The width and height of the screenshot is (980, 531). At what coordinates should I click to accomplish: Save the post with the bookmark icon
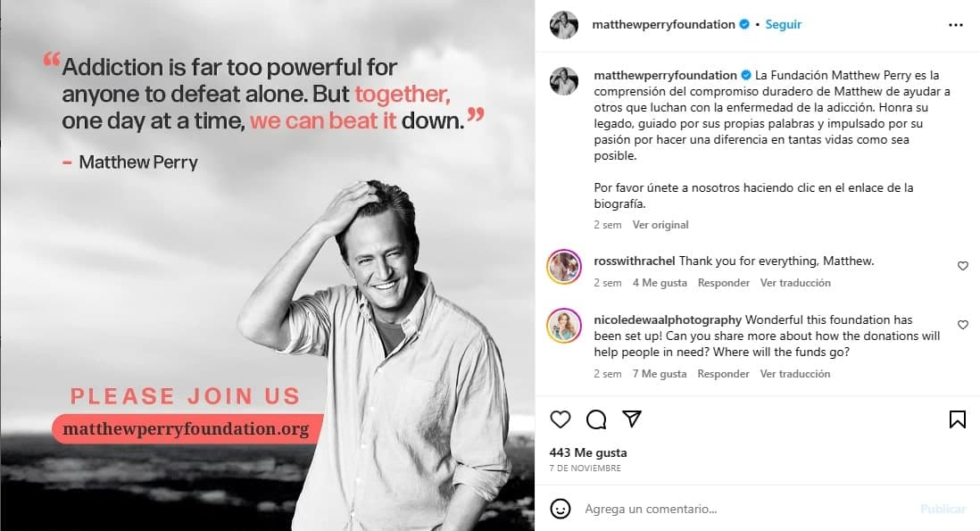coord(958,418)
